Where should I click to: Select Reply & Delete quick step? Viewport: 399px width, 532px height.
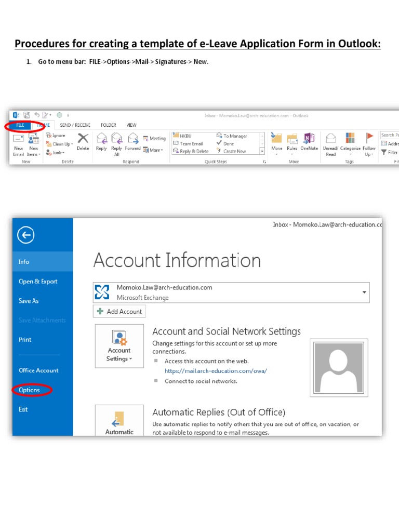tap(191, 151)
